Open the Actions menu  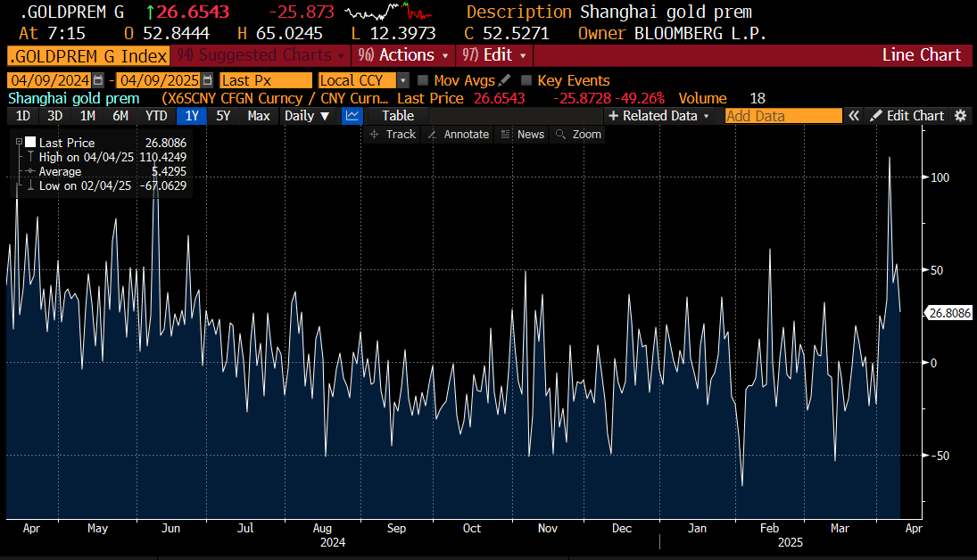(x=403, y=55)
